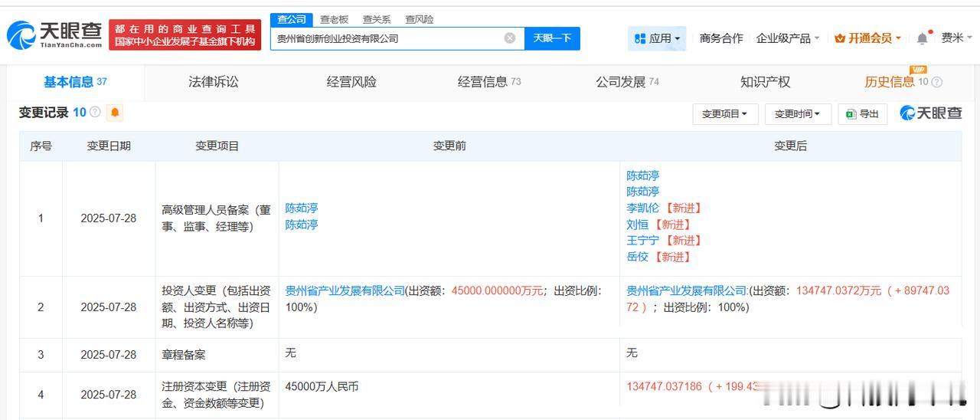980x420 pixels.
Task: Click the 变更后 column header
Action: point(791,146)
